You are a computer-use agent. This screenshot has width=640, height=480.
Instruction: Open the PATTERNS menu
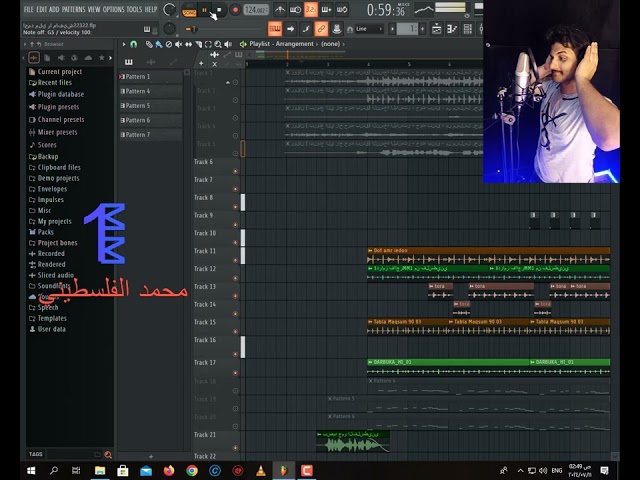pos(73,9)
